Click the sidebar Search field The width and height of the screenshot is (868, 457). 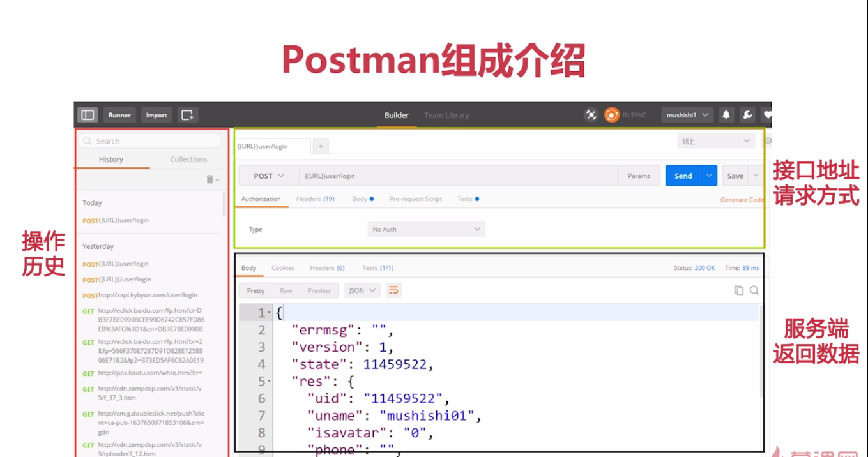(x=150, y=141)
